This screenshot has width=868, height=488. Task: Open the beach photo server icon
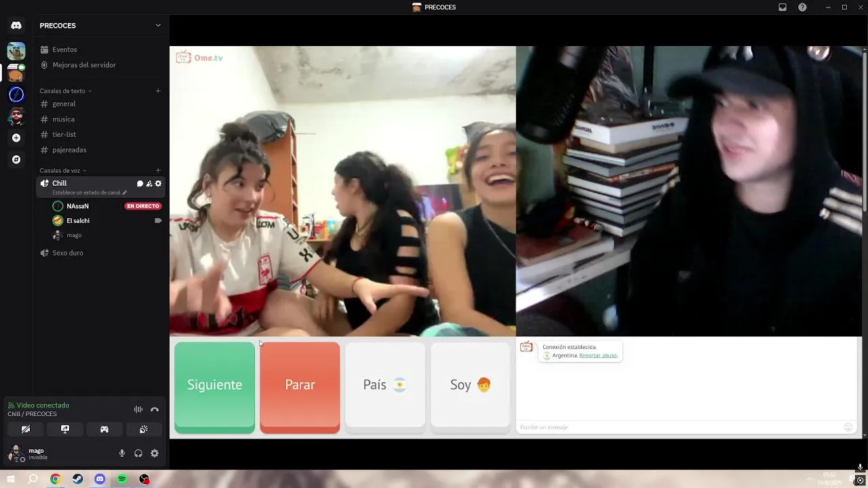(x=16, y=51)
